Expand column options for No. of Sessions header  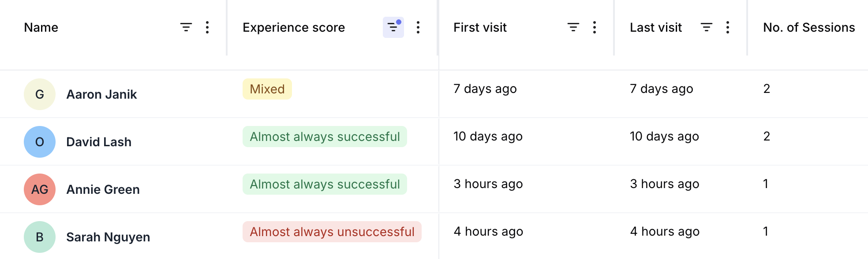pyautogui.click(x=809, y=27)
